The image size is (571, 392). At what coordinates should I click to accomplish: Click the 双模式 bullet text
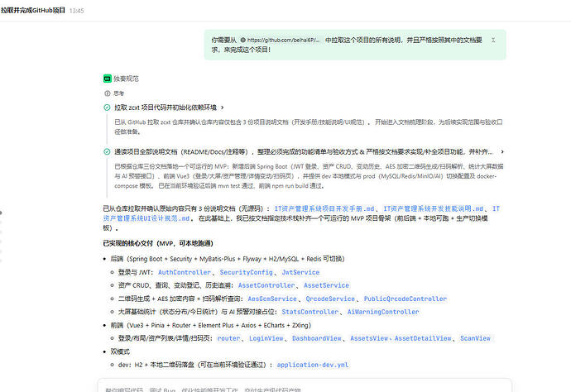click(120, 351)
